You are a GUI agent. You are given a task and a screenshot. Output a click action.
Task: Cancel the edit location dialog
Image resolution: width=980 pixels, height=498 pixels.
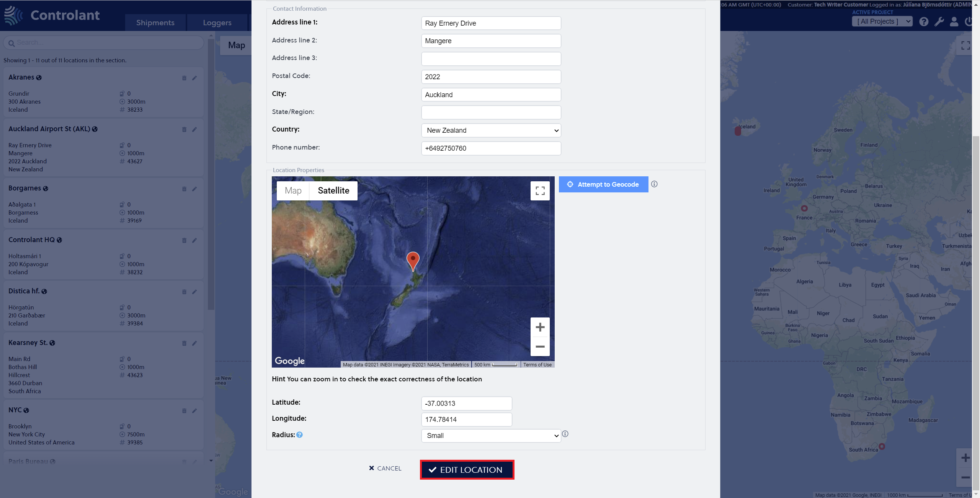pos(385,468)
